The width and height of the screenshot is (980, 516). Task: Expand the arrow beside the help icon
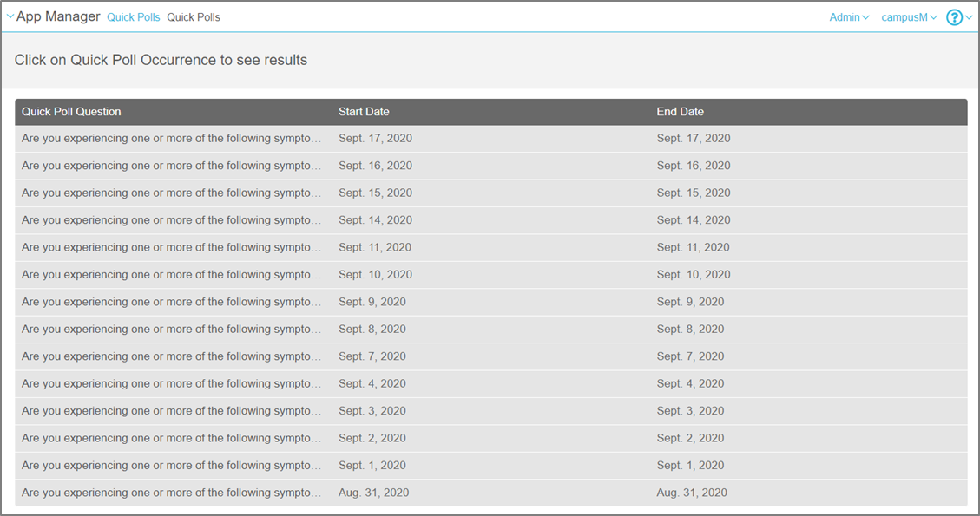[x=970, y=17]
